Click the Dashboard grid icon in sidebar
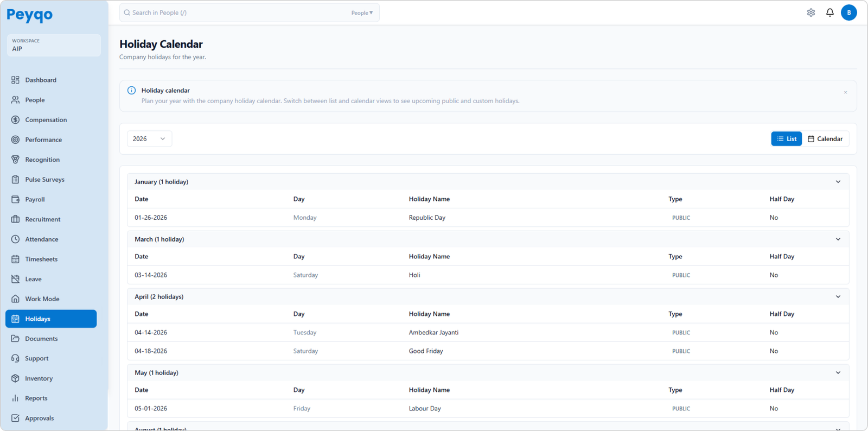Image resolution: width=868 pixels, height=431 pixels. 15,80
